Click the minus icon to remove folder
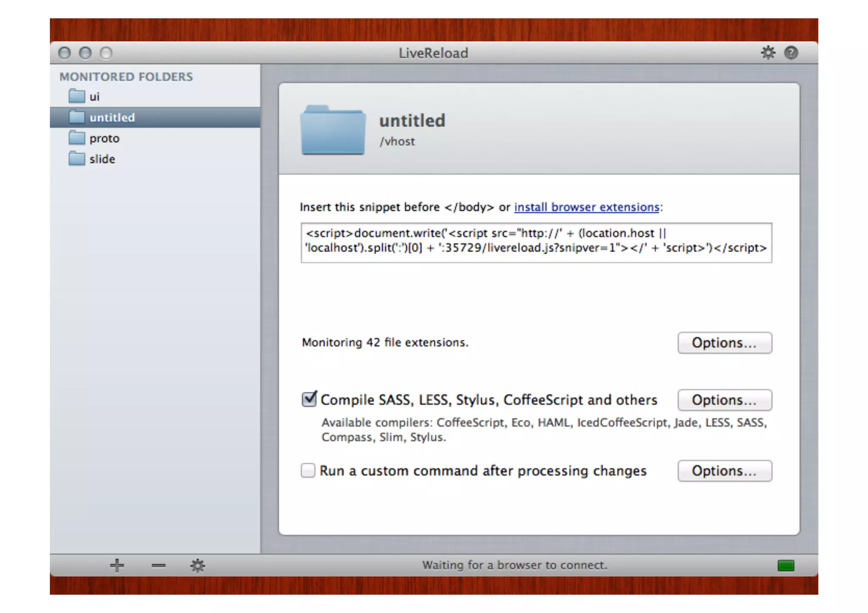This screenshot has width=868, height=613. (x=158, y=565)
